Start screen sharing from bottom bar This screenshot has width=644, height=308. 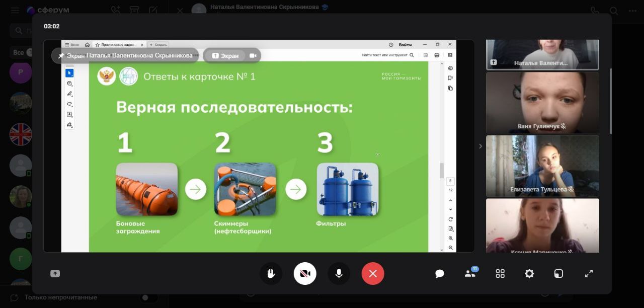point(55,274)
